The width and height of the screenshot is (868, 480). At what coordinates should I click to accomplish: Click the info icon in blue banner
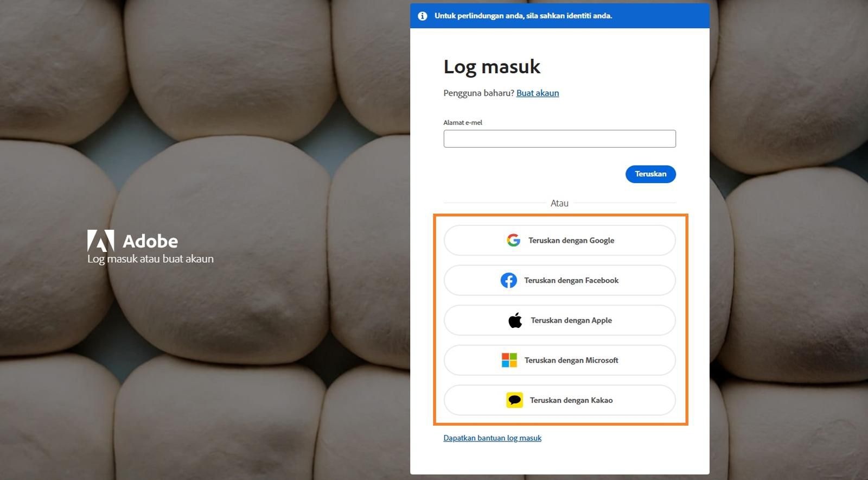tap(422, 16)
